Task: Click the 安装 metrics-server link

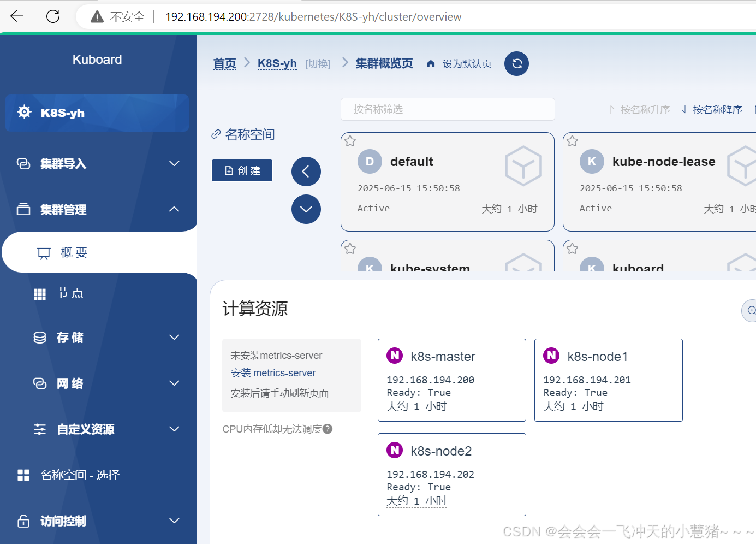Action: (273, 373)
